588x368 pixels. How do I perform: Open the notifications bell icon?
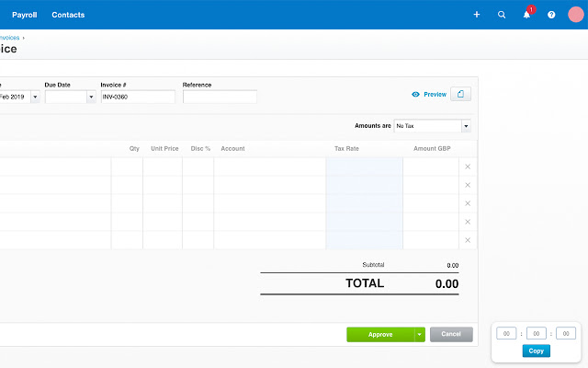(526, 15)
